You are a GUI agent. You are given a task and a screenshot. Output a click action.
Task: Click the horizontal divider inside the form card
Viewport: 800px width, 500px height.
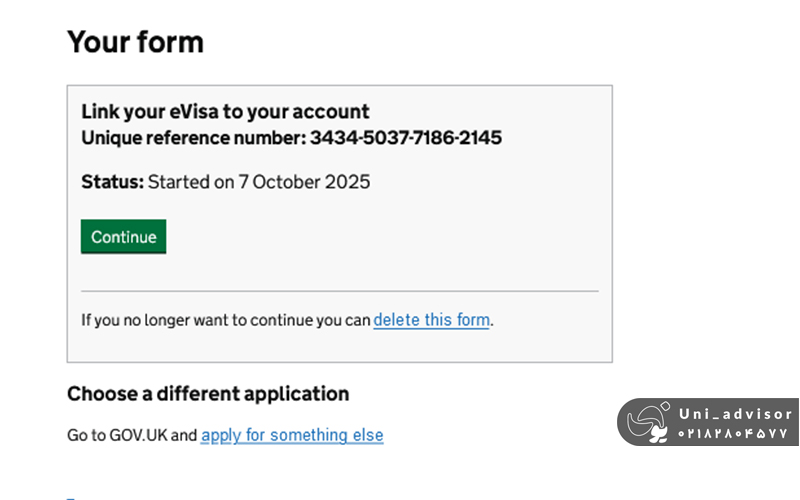tap(339, 291)
